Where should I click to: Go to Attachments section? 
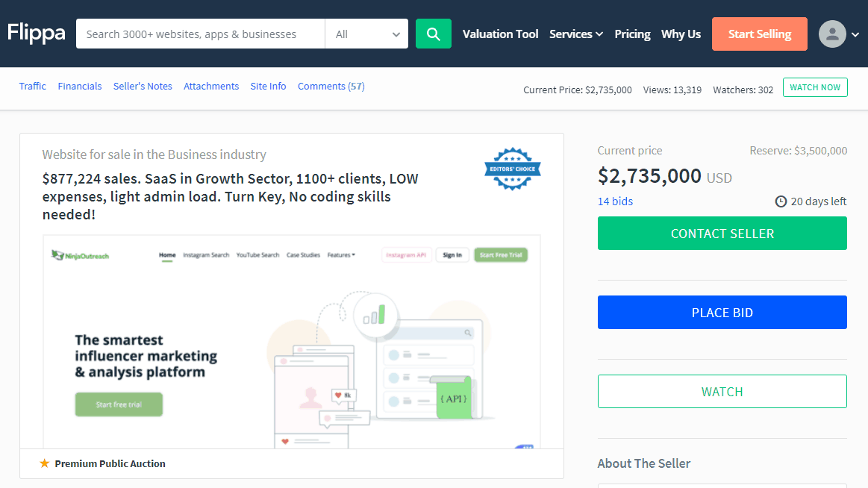211,87
